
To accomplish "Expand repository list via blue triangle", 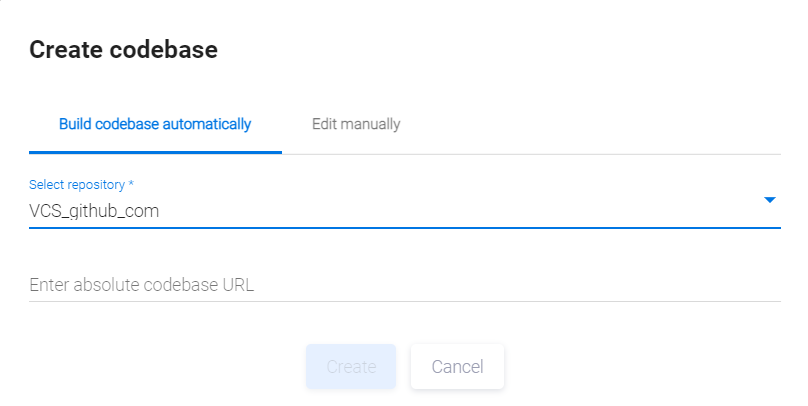I will (769, 200).
